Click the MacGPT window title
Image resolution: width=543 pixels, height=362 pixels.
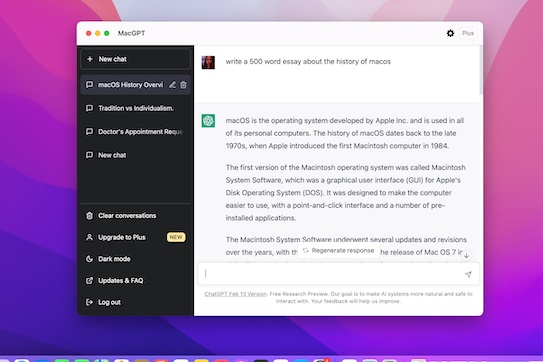pos(131,33)
